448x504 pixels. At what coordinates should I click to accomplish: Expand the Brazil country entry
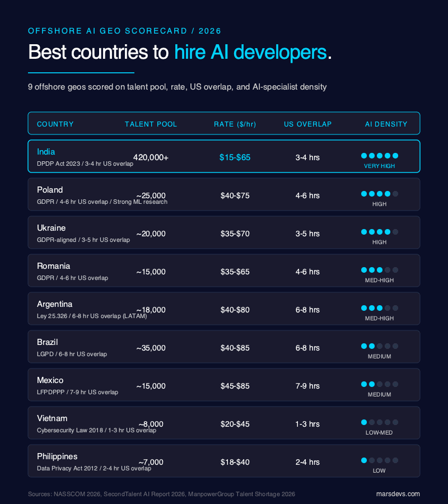coord(224,347)
